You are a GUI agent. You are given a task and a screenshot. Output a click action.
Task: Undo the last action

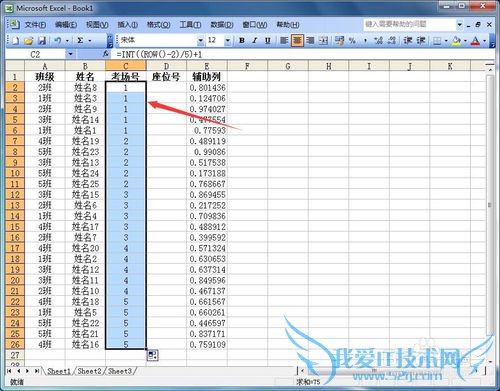tap(58, 41)
